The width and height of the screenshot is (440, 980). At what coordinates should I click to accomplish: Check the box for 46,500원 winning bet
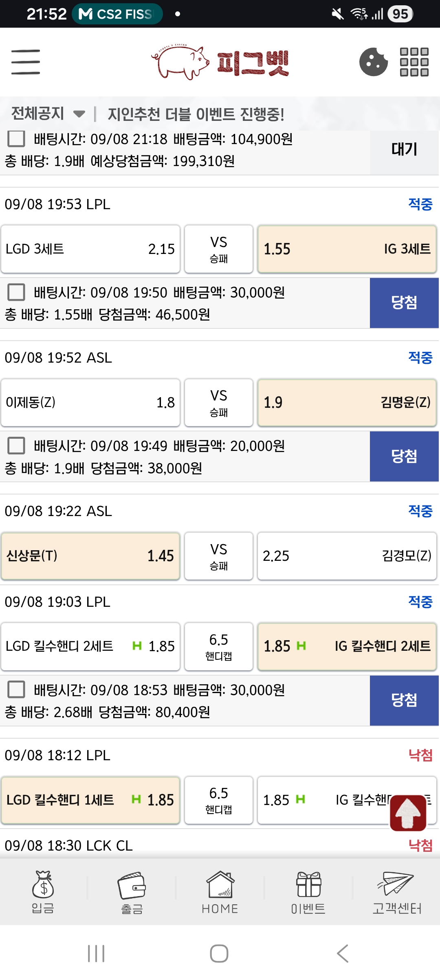pyautogui.click(x=16, y=292)
